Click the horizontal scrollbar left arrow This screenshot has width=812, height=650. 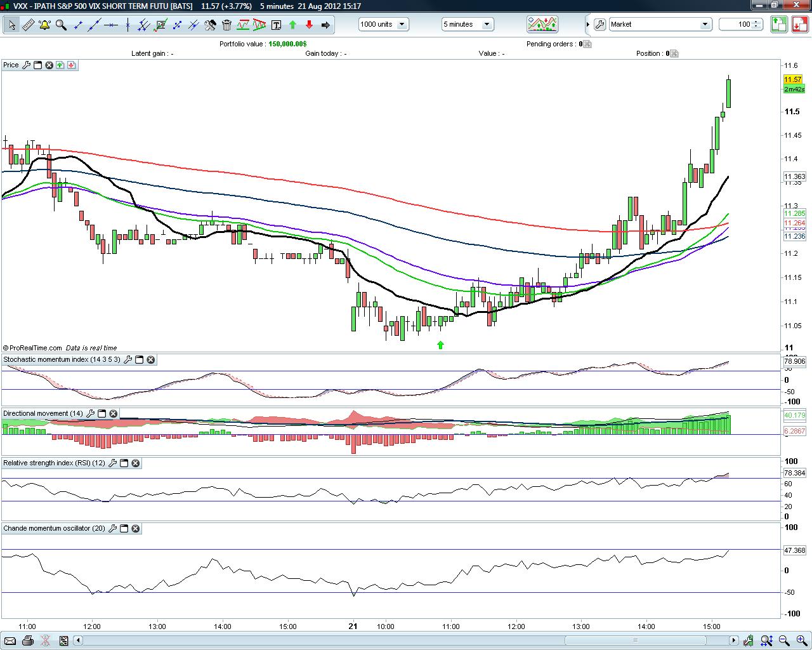(x=79, y=640)
